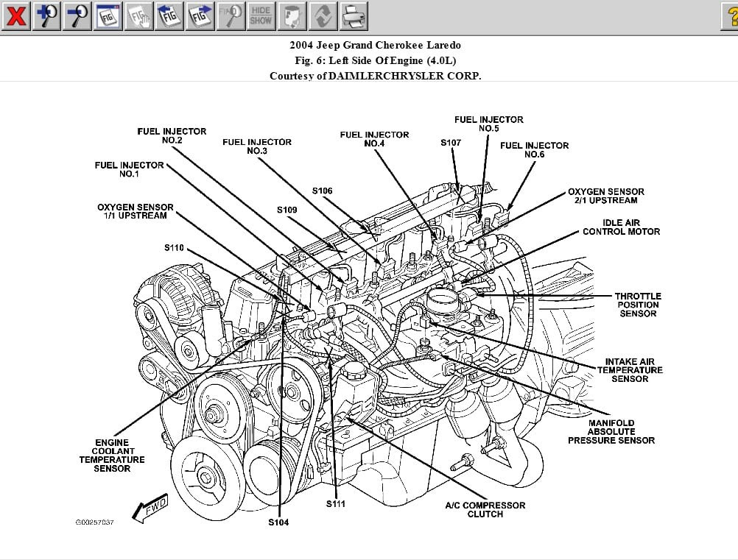738x560 pixels.
Task: Click the 'S109' splice label
Action: point(287,210)
